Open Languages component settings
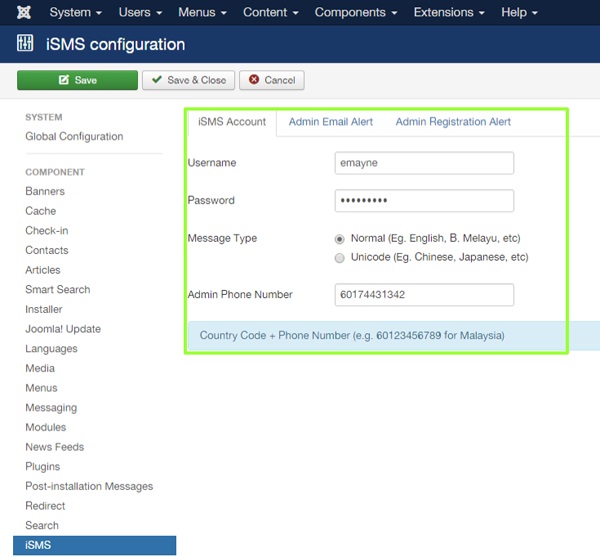The width and height of the screenshot is (600, 557). click(x=51, y=349)
